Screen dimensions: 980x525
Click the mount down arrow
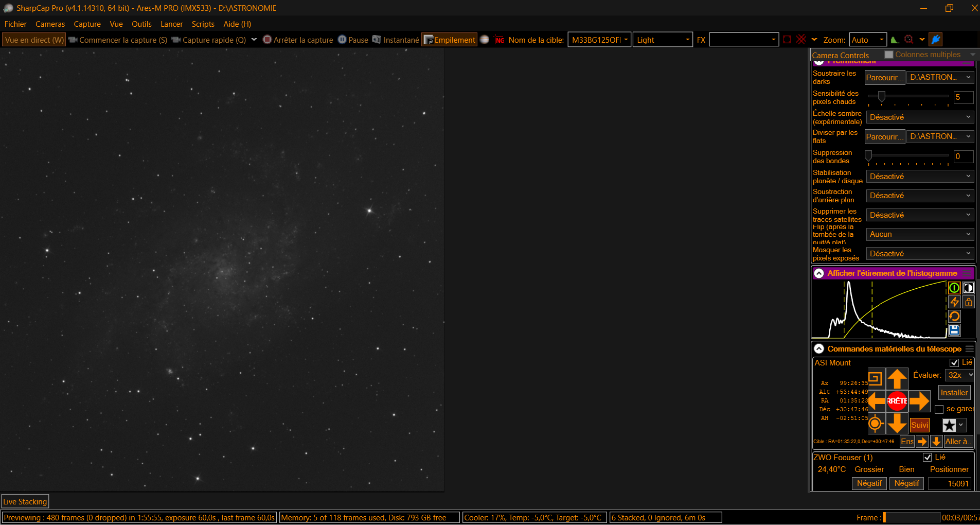pos(897,423)
